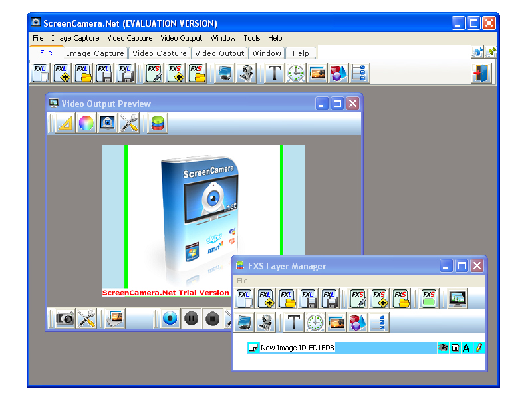This screenshot has height=399, width=532.
Task: Select the New Image ID-FD1FD8 layer row
Action: [x=366, y=348]
